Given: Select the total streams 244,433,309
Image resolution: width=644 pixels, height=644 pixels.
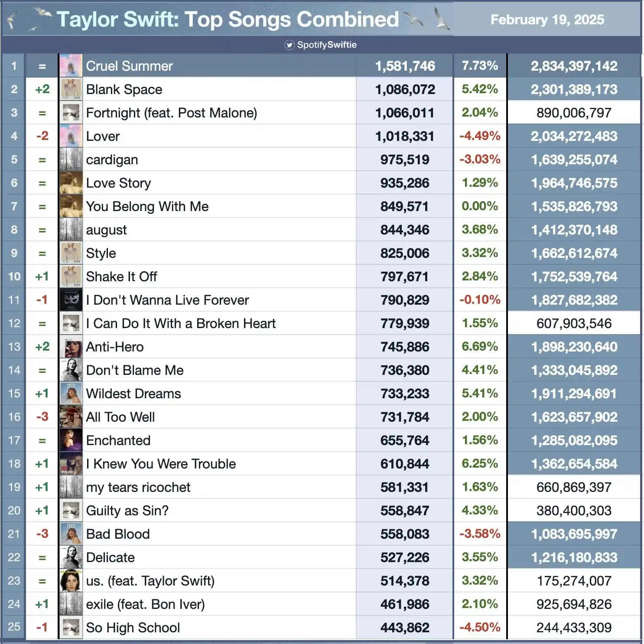Looking at the screenshot, I should [x=574, y=628].
